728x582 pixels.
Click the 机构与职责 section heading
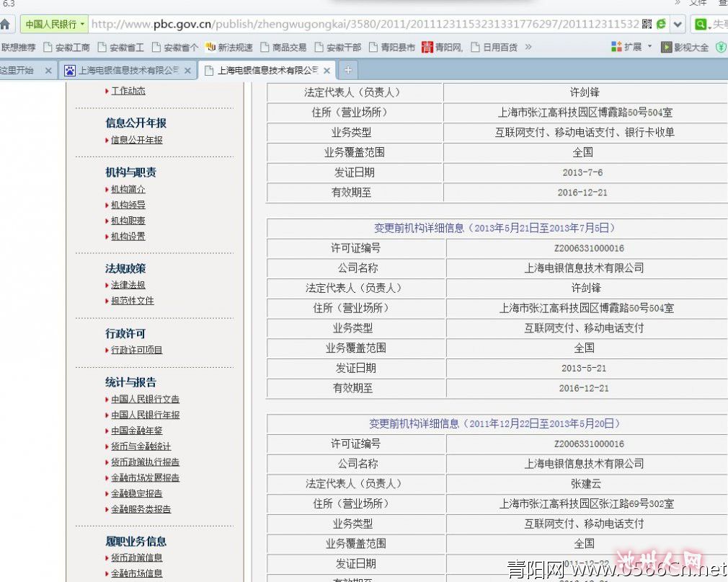pyautogui.click(x=131, y=172)
